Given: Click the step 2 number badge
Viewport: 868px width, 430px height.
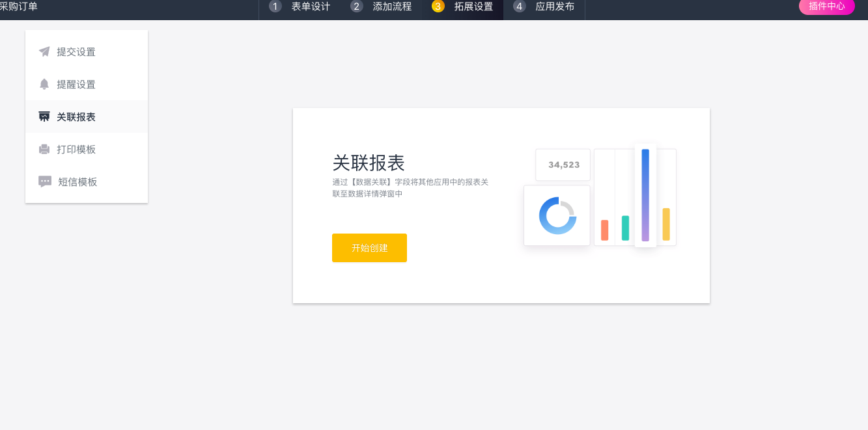Looking at the screenshot, I should coord(357,7).
